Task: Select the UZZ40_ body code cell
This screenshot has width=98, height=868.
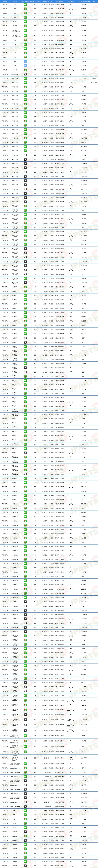Action: (x=71, y=70)
